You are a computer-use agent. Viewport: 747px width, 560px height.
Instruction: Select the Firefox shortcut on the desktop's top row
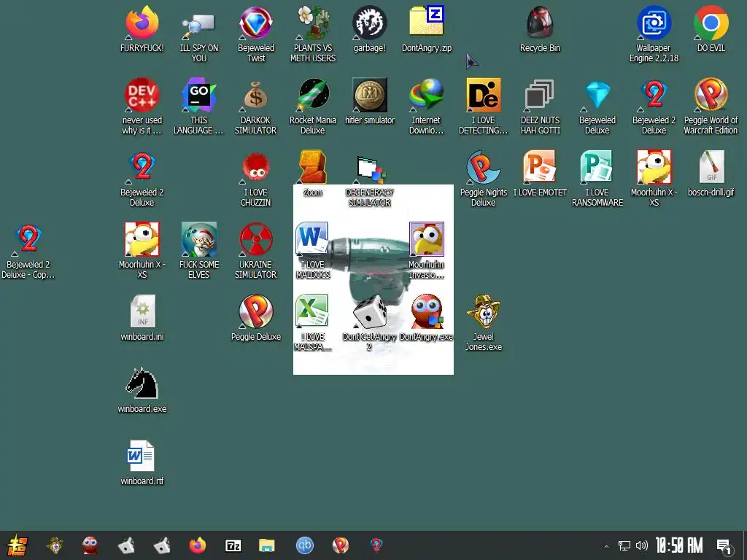[x=142, y=29]
